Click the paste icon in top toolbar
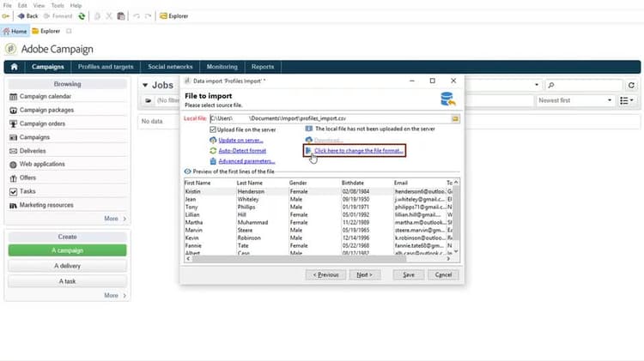The image size is (644, 361). click(x=121, y=16)
